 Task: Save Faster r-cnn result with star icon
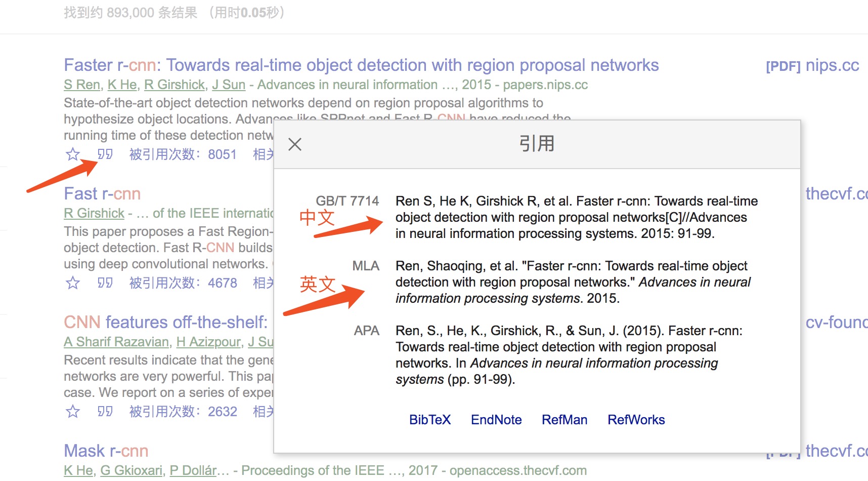[x=73, y=154]
